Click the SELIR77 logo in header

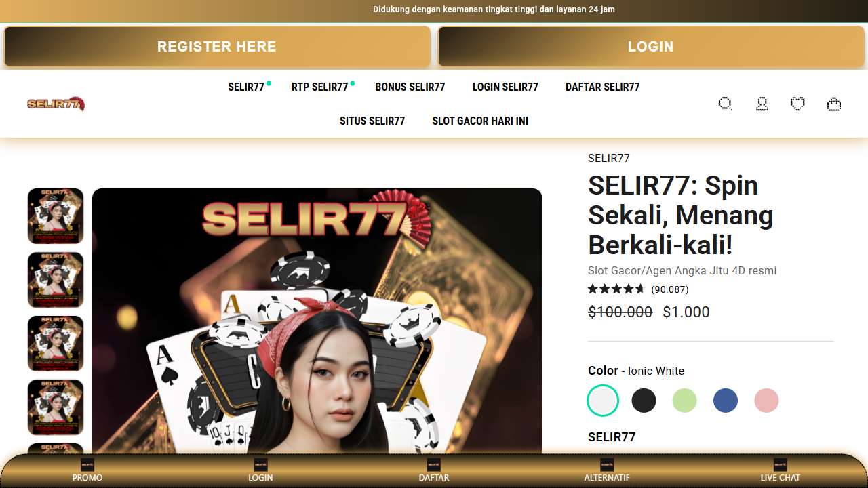[56, 104]
